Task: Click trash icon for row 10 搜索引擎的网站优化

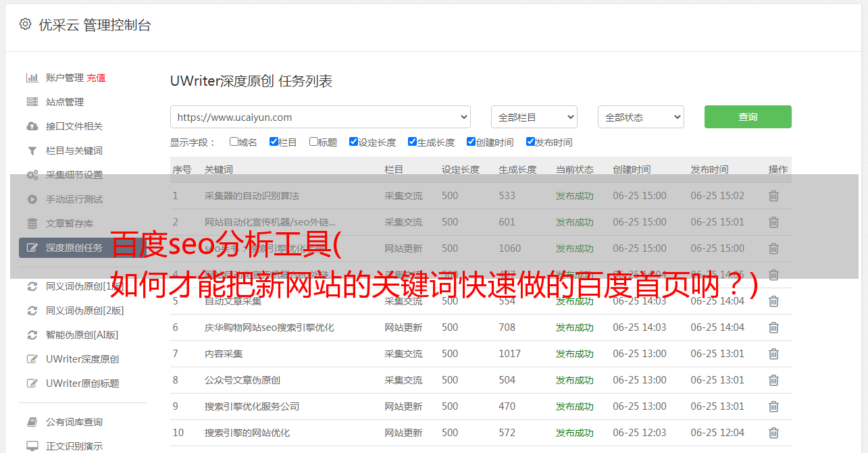Action: 773,433
